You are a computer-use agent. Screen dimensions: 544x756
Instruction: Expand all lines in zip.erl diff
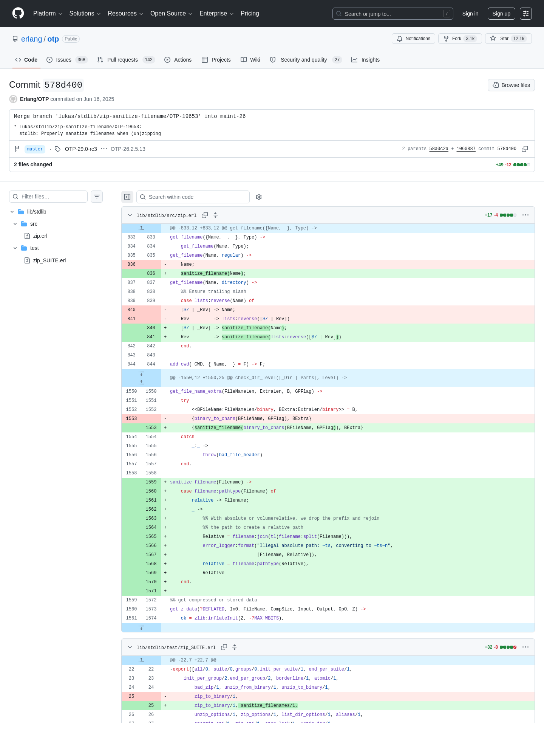215,215
